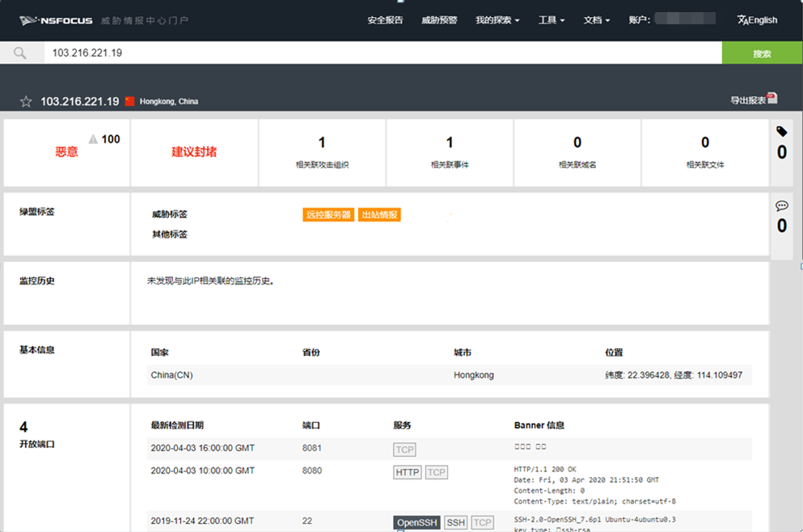
Task: Expand the 工具 dropdown menu
Action: 552,20
